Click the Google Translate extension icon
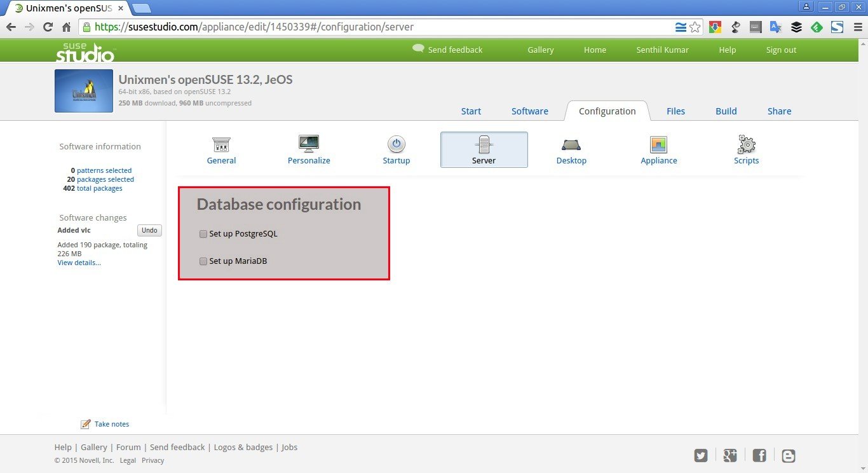This screenshot has width=868, height=473. click(776, 27)
